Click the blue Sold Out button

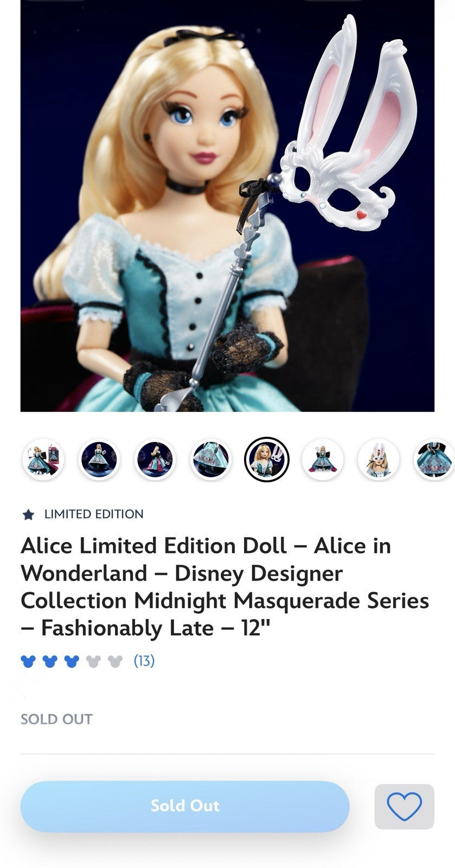(185, 806)
